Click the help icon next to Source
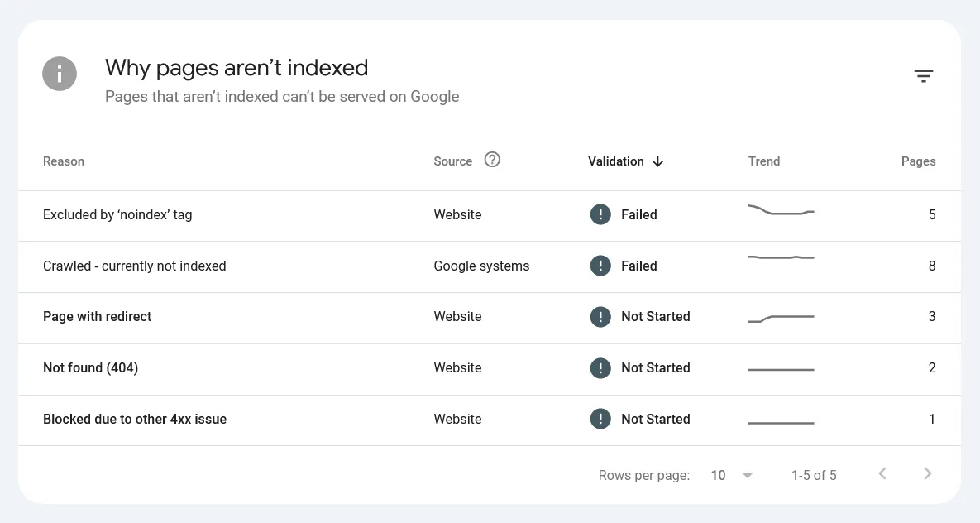The image size is (980, 523). pyautogui.click(x=492, y=160)
